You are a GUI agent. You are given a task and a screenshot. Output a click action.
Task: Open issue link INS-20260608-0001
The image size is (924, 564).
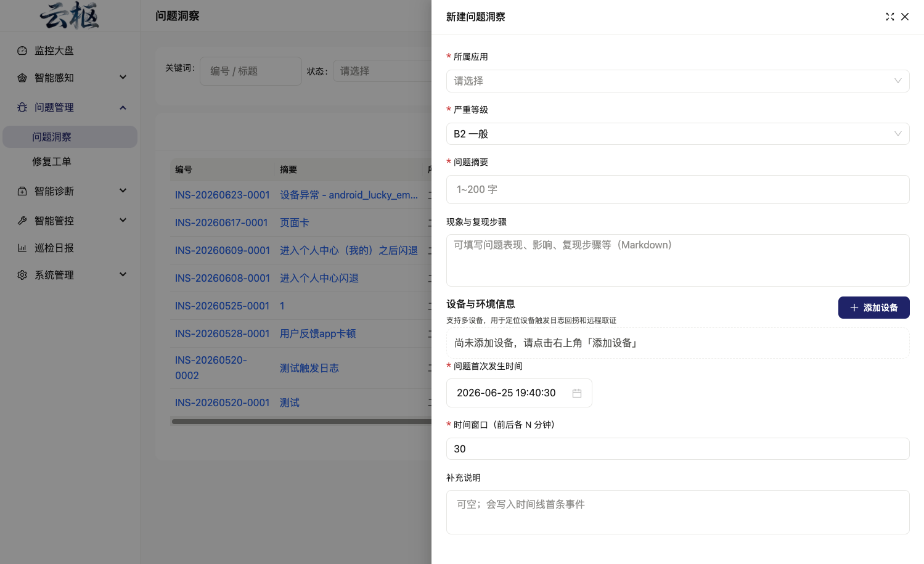(x=222, y=278)
